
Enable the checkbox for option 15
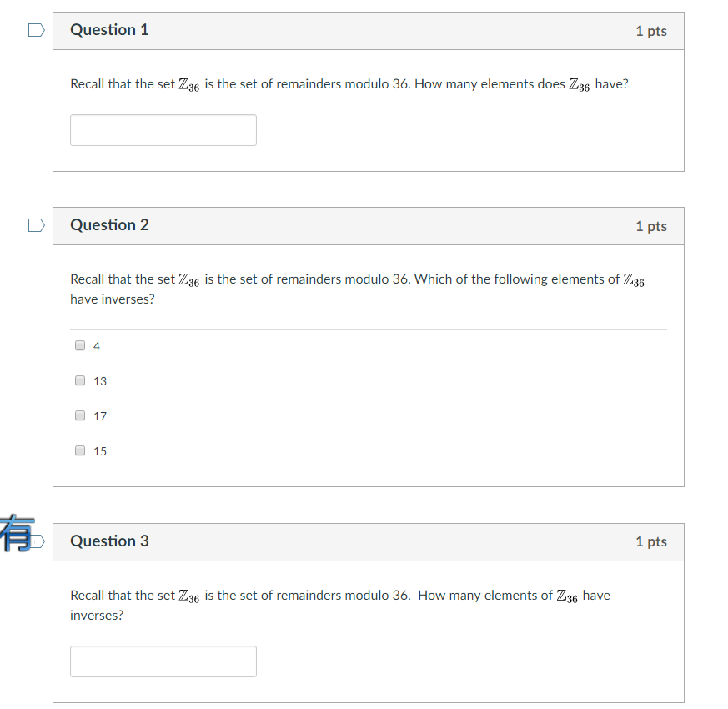(x=80, y=450)
